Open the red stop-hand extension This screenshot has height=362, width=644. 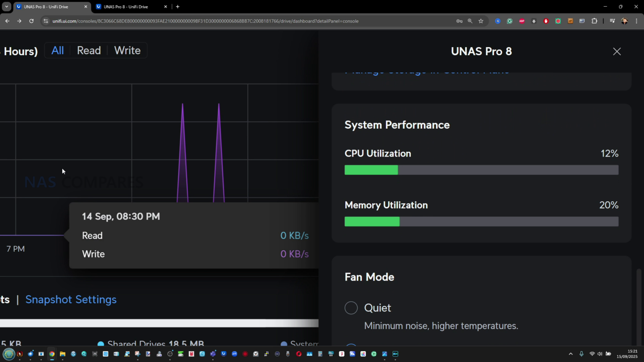coord(546,21)
